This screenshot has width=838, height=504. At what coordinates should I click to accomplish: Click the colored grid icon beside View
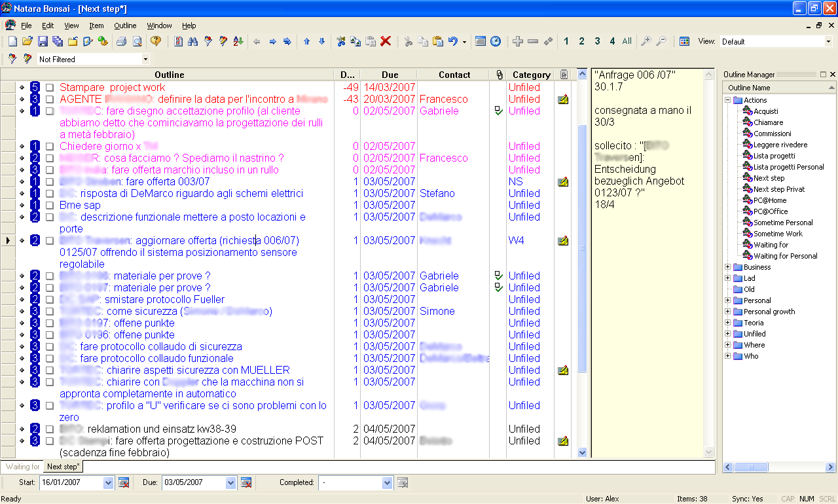tap(684, 41)
